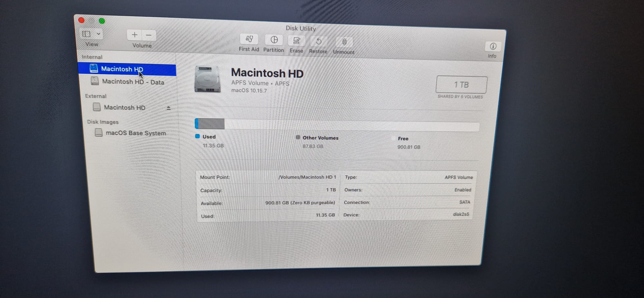This screenshot has height=298, width=644.
Task: Click the Connection value SATA
Action: coord(464,202)
